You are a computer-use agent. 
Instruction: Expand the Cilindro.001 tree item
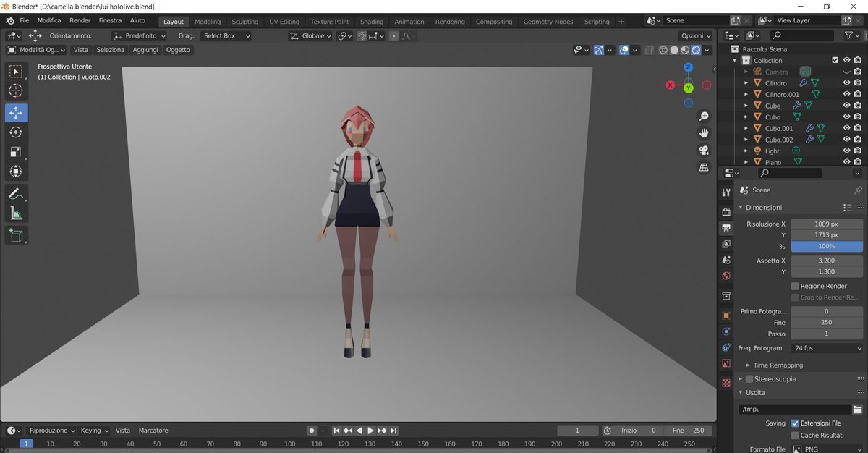(746, 94)
